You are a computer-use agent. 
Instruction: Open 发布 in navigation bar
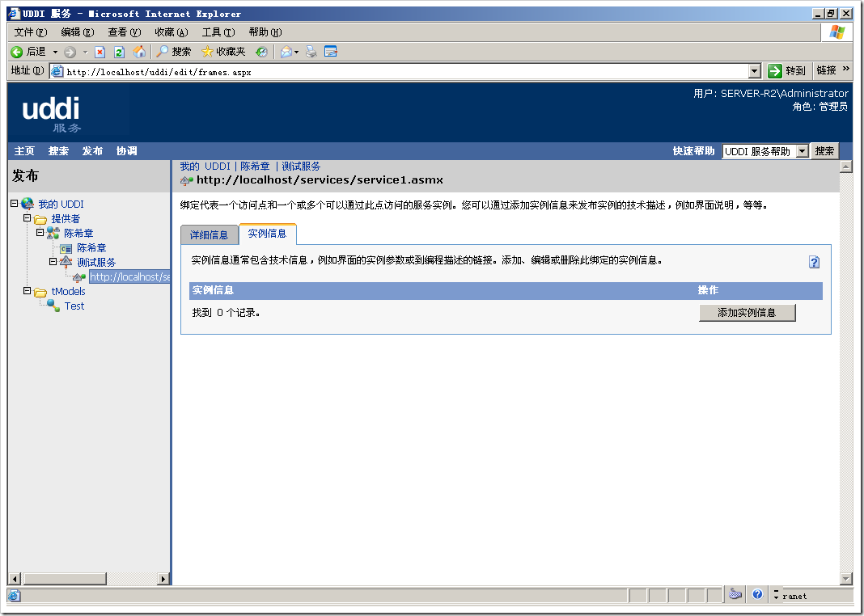(x=92, y=151)
